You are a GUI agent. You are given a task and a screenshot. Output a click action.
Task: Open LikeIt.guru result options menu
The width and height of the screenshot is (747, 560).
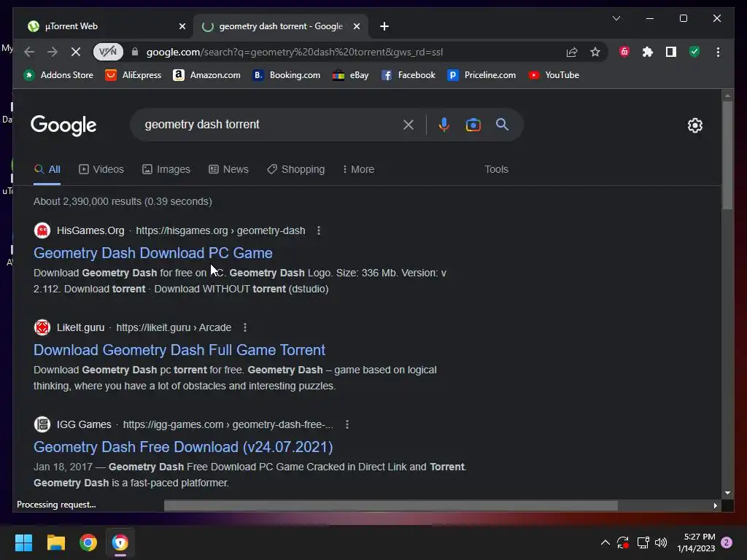pyautogui.click(x=245, y=327)
